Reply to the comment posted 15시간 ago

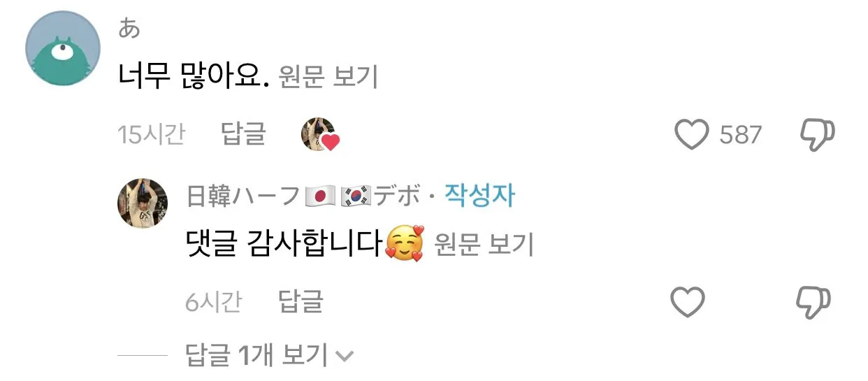click(243, 134)
